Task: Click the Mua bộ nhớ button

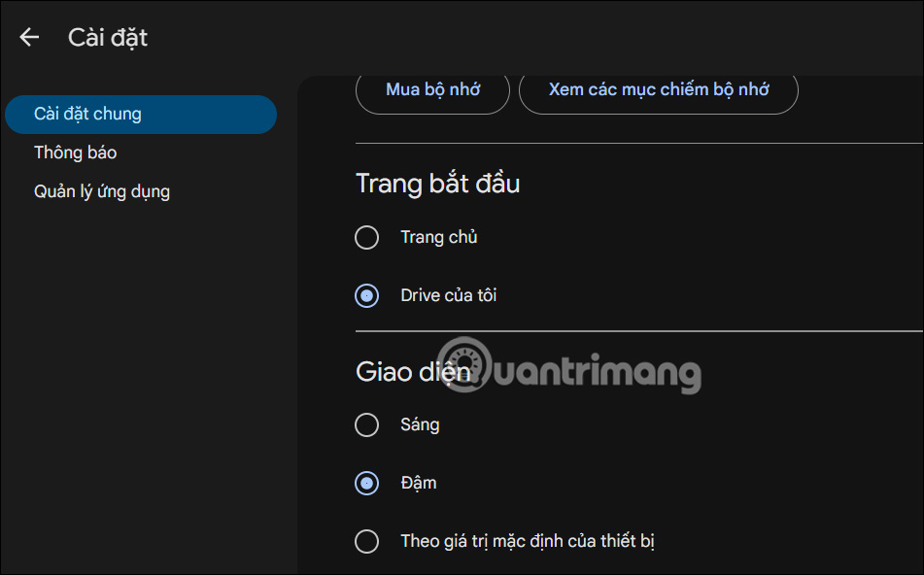Action: point(431,88)
